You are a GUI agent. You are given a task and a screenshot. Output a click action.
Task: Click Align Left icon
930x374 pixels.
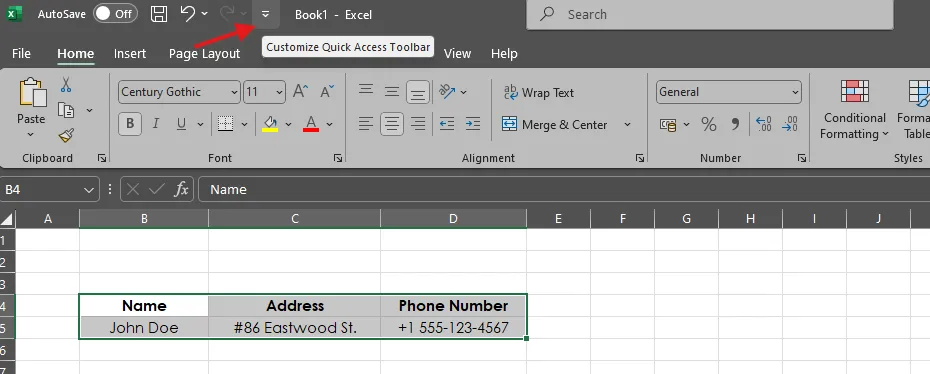click(x=366, y=124)
